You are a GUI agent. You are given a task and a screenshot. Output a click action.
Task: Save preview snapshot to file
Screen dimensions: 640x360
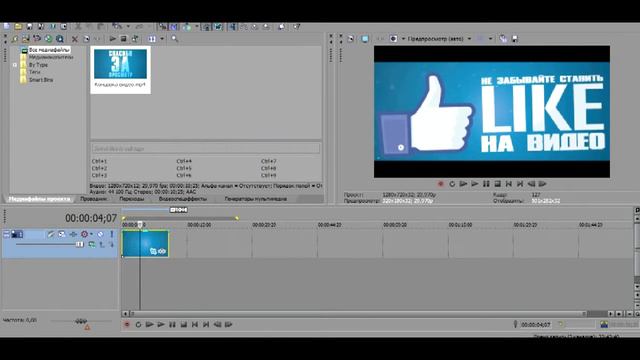(x=515, y=39)
